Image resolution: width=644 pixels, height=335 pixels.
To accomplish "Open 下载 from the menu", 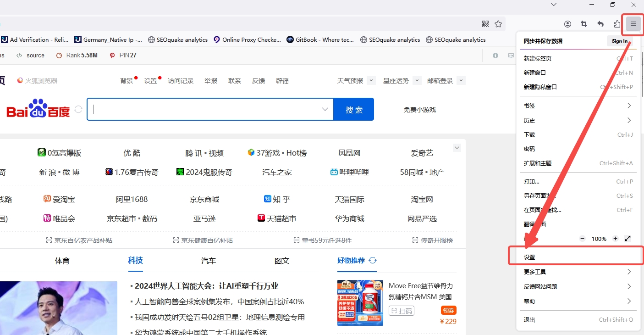I will 578,134.
